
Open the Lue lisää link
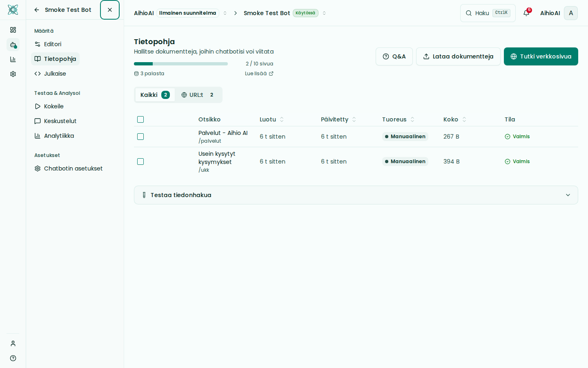[259, 74]
